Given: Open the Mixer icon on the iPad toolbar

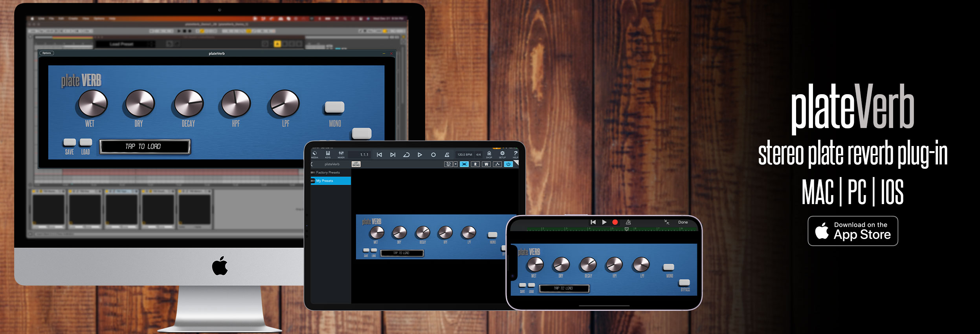Looking at the screenshot, I should coord(341,155).
